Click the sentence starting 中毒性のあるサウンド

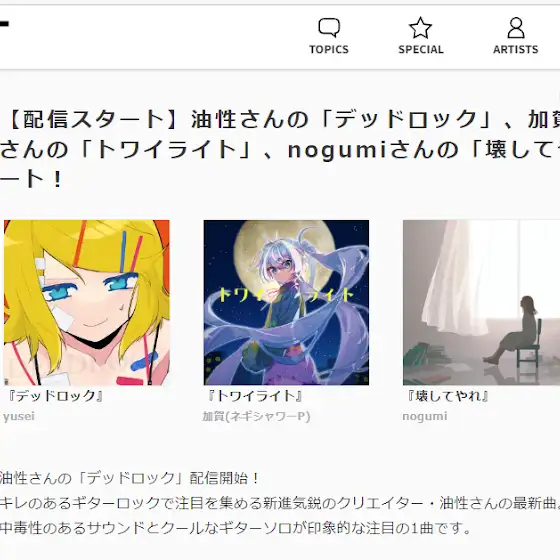(235, 528)
